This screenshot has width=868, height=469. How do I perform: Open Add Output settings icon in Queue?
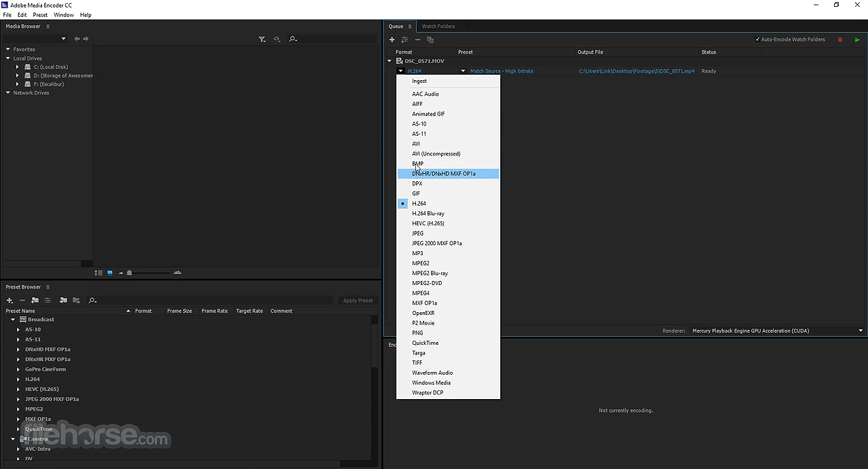pos(404,39)
